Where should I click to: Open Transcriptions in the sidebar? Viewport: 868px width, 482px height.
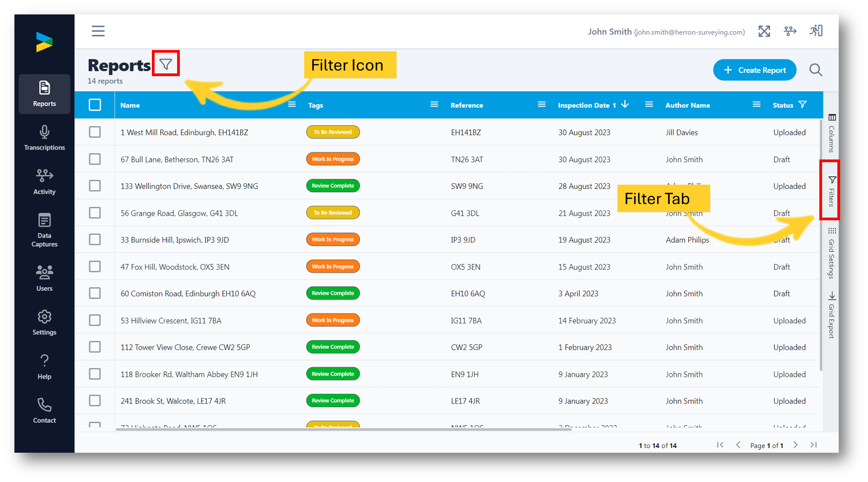click(x=44, y=138)
